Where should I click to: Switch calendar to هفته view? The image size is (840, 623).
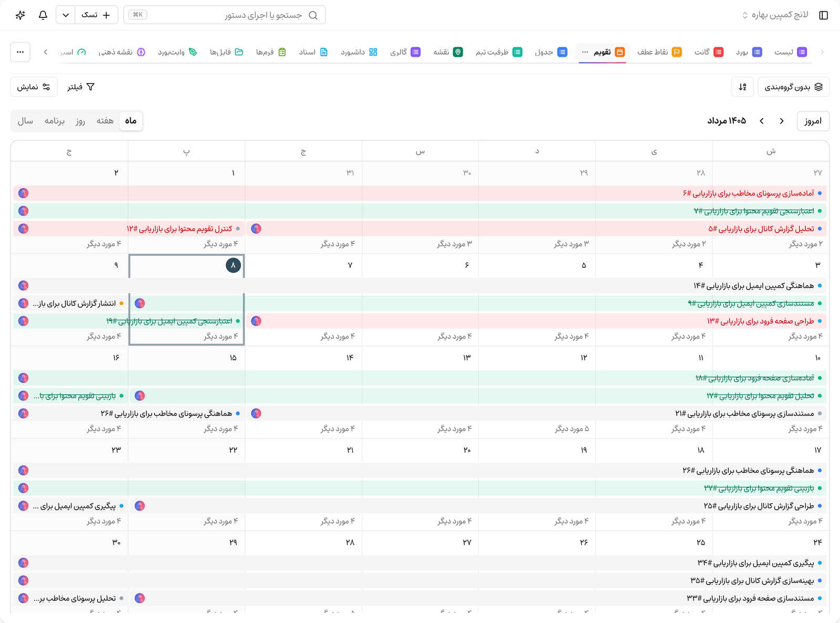click(x=105, y=121)
